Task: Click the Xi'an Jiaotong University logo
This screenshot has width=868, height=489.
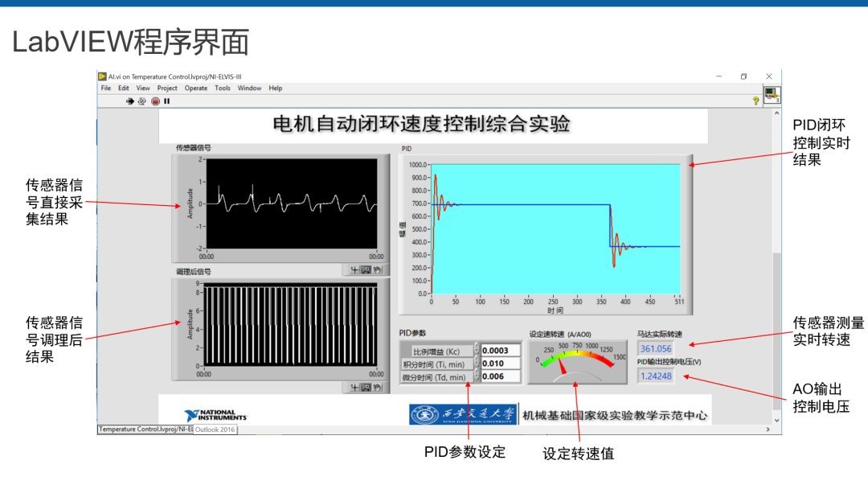Action: (463, 414)
